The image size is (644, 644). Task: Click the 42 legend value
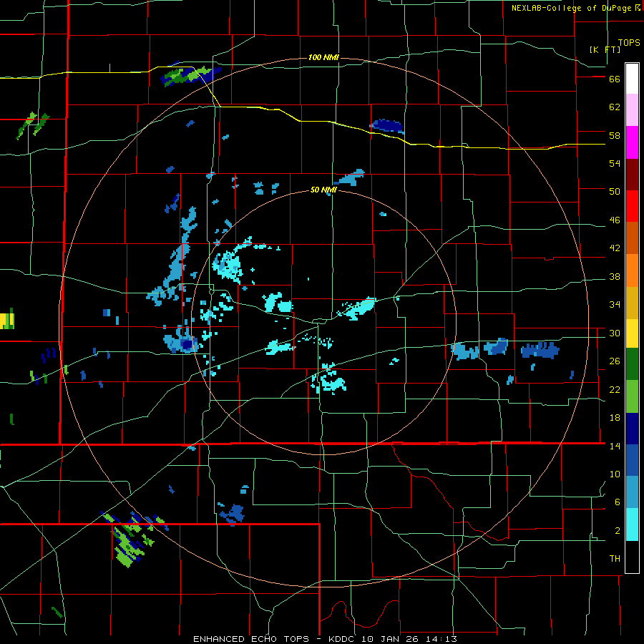615,248
